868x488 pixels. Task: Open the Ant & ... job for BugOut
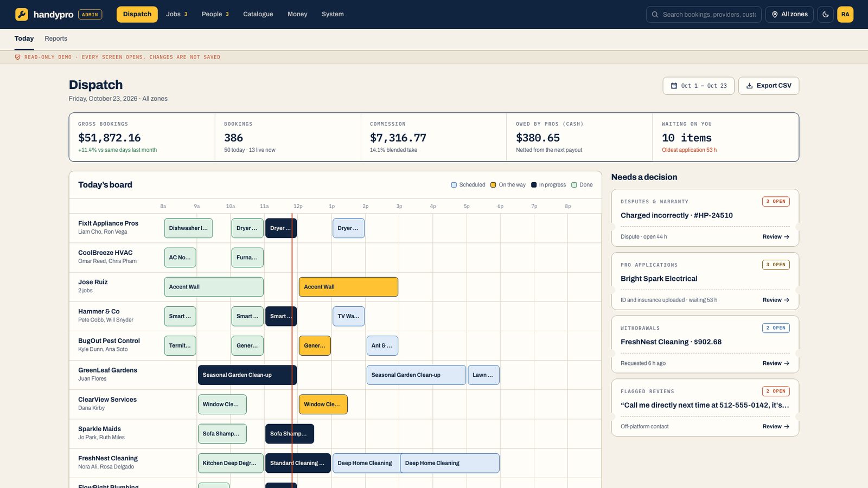pos(382,345)
